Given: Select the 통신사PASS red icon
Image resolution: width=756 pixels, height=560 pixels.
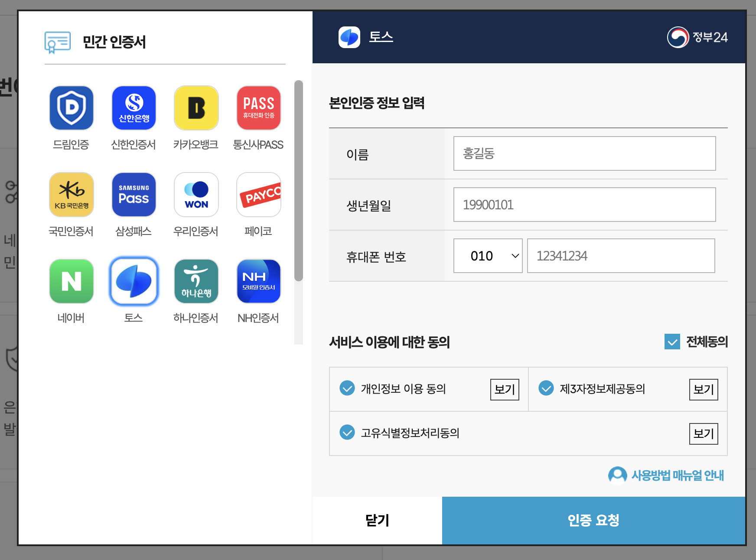Looking at the screenshot, I should click(259, 108).
